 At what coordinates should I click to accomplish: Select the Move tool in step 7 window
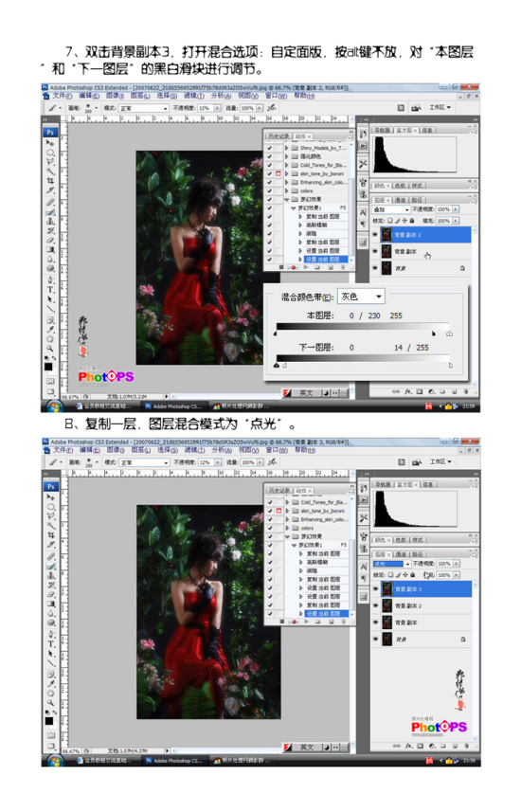50,142
